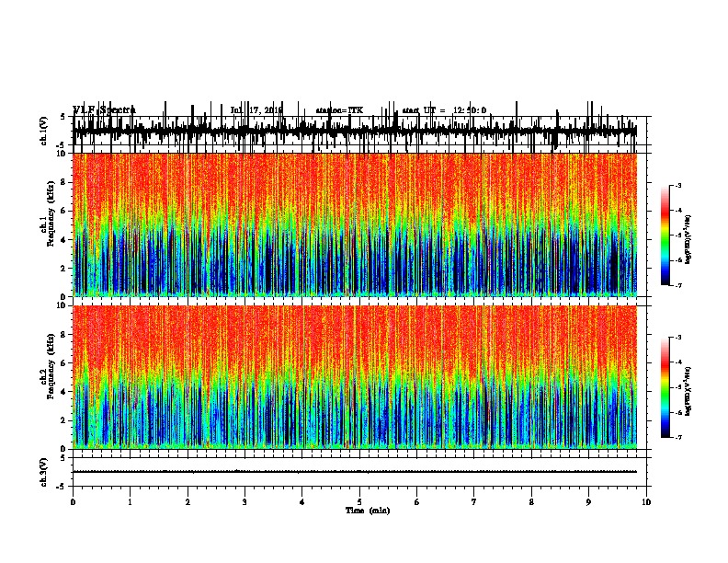Viewport: 728px width, 563px height.
Task: Click the "-7" label on ch.2 color bar
Action: coord(677,438)
